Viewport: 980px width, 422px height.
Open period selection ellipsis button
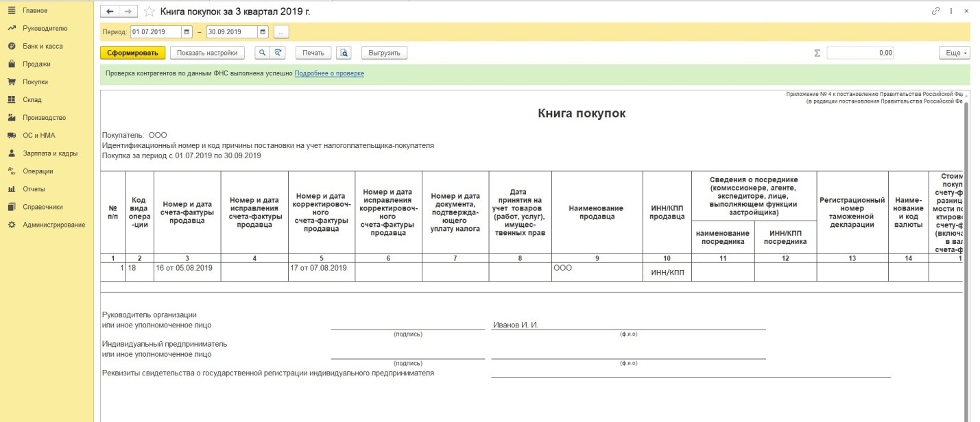point(281,32)
